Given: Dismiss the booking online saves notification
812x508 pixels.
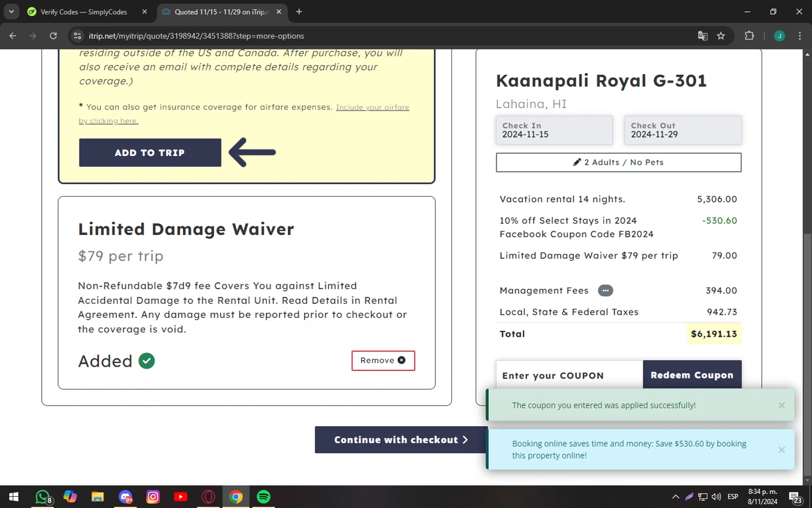Looking at the screenshot, I should 781,450.
